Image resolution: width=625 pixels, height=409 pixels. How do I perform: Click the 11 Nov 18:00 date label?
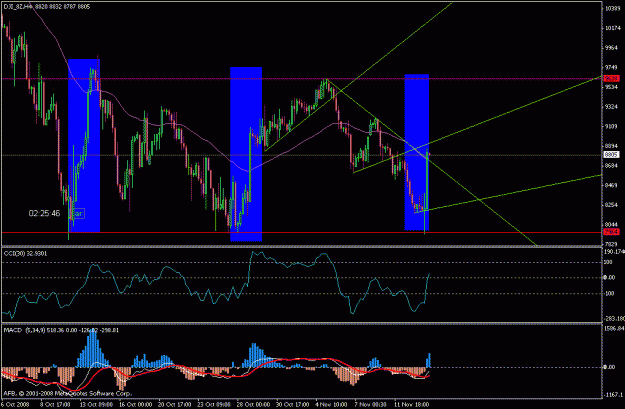[x=411, y=404]
